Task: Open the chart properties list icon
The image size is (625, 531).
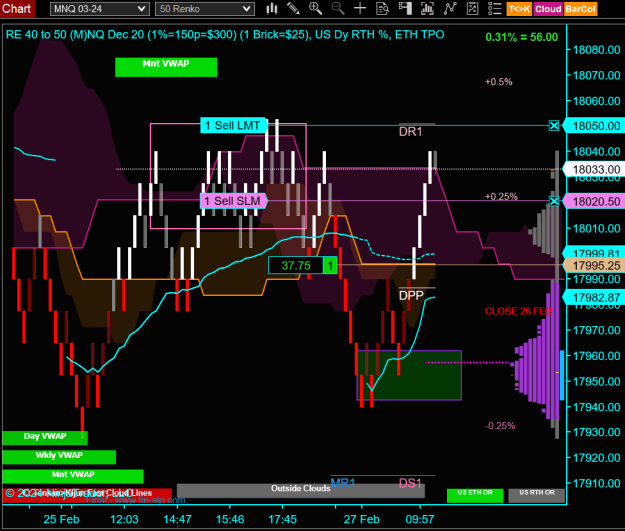Action: pos(495,8)
